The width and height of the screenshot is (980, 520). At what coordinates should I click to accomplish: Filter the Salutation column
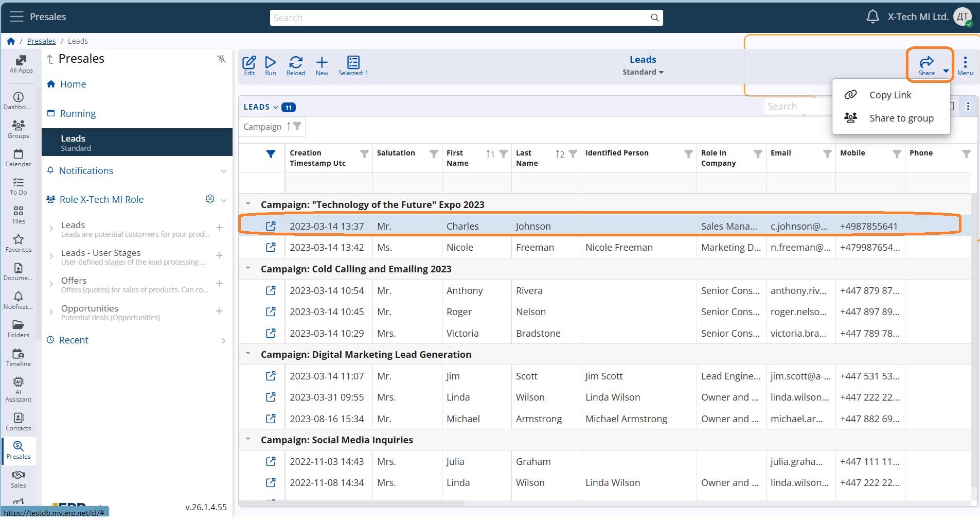(434, 153)
